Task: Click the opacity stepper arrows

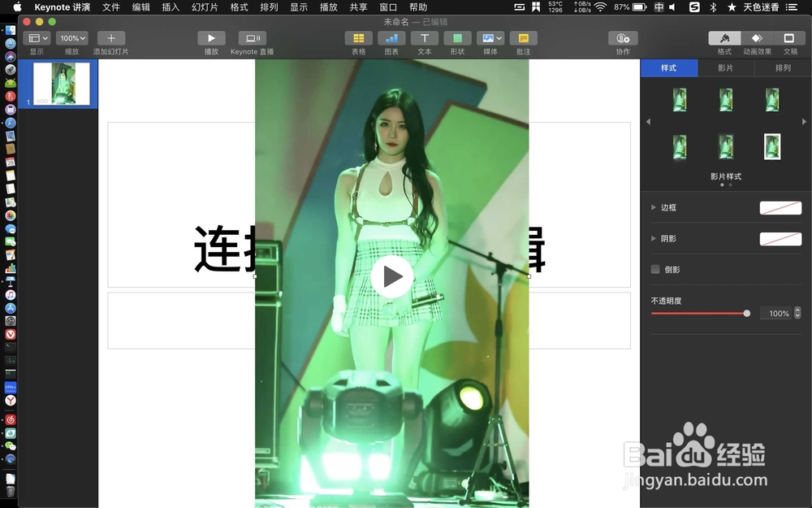Action: (797, 313)
